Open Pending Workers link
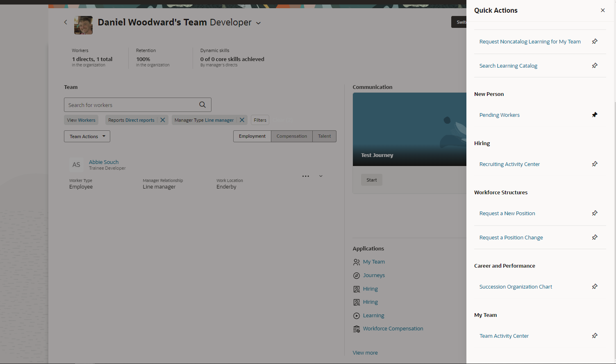Viewport: 616px width, 364px height. (x=499, y=115)
